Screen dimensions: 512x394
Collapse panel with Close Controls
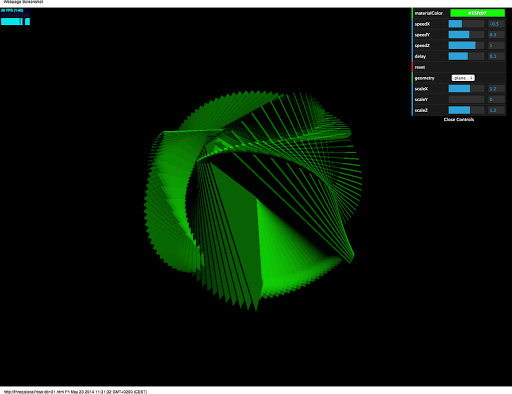(459, 119)
